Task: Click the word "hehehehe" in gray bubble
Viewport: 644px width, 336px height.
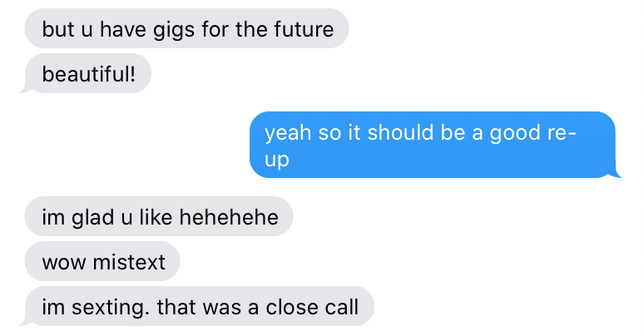Action: click(x=229, y=216)
